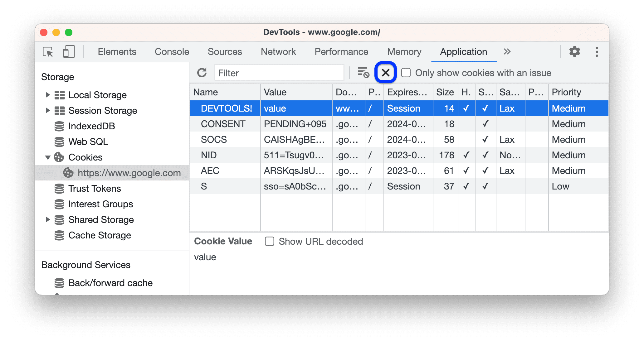Click the refresh cookies icon
Viewport: 644px width, 341px height.
(202, 73)
